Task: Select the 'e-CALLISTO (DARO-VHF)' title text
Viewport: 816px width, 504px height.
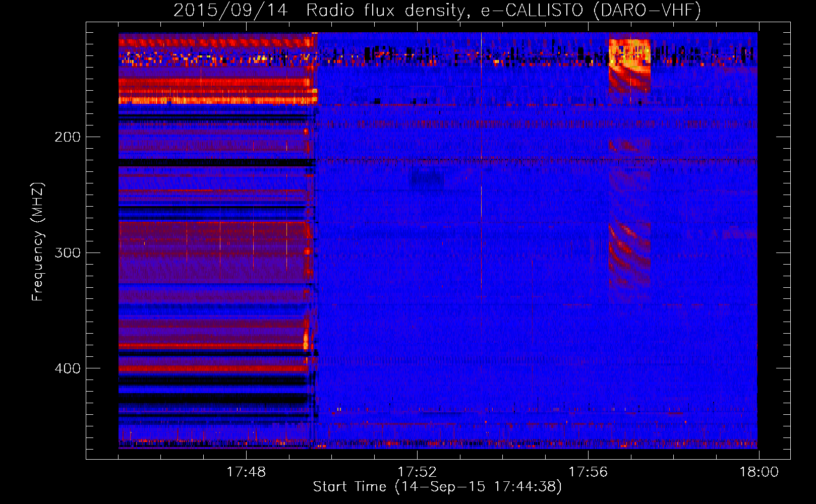Action: (591, 11)
